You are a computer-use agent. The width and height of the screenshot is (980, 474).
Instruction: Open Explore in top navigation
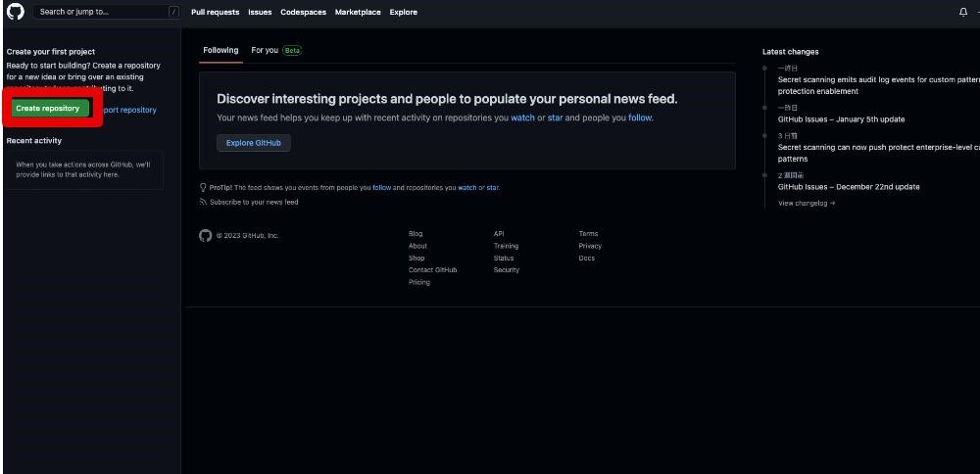[x=403, y=12]
